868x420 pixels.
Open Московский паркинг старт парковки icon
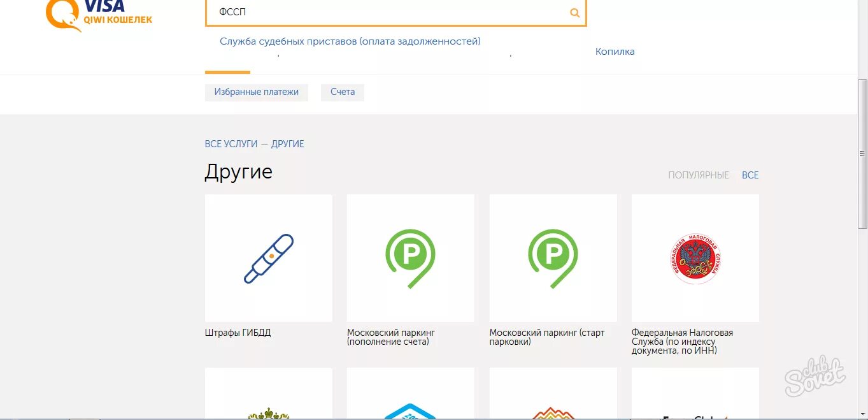(553, 258)
